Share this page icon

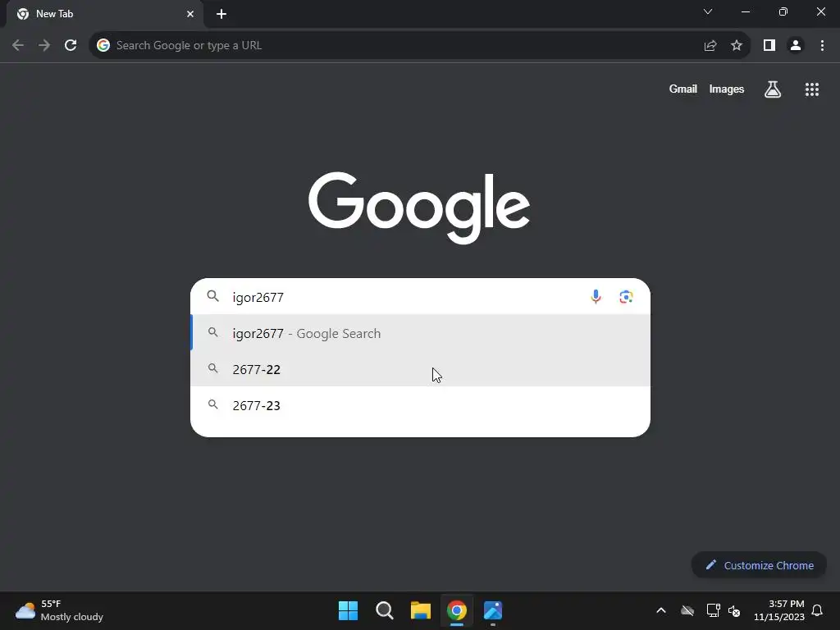pos(710,46)
